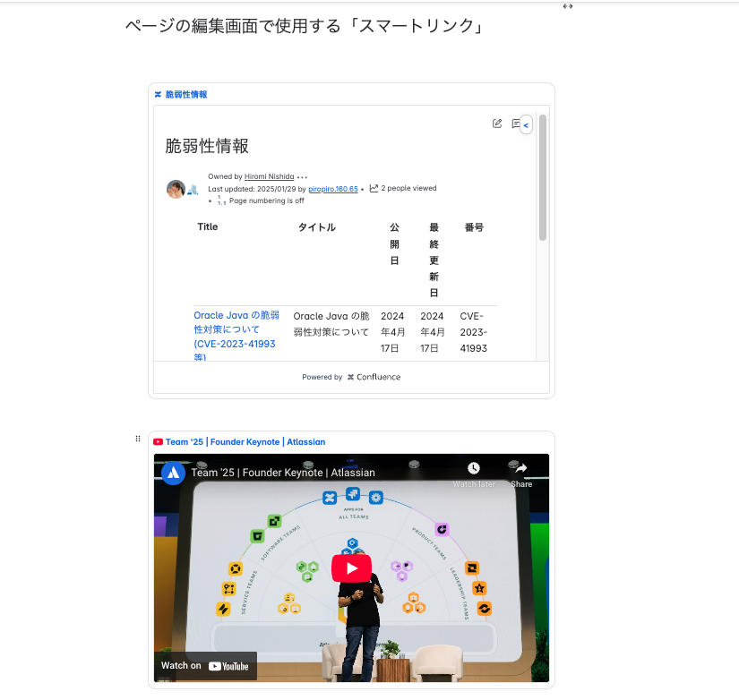This screenshot has width=739, height=700.
Task: Open the inline comment icon beside edit
Action: coord(516,124)
